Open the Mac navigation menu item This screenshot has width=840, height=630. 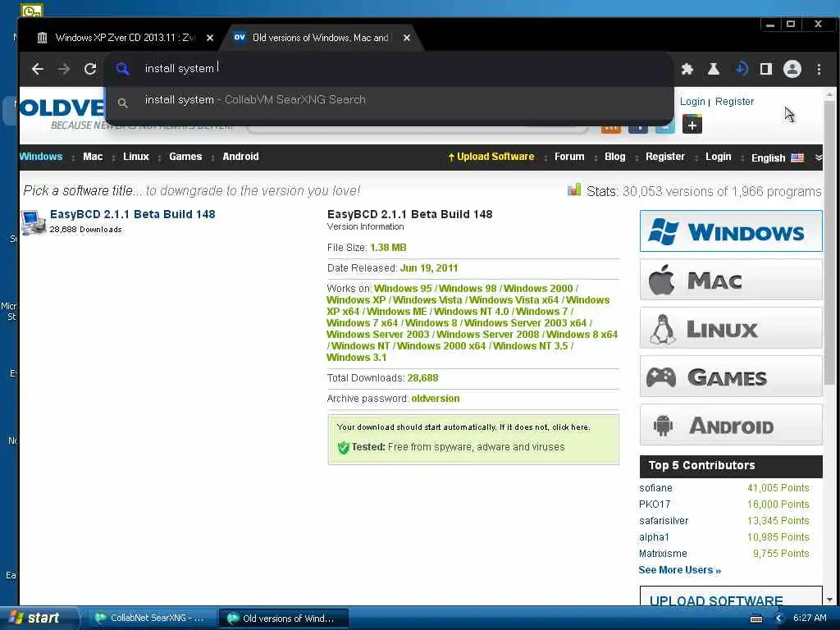[93, 157]
